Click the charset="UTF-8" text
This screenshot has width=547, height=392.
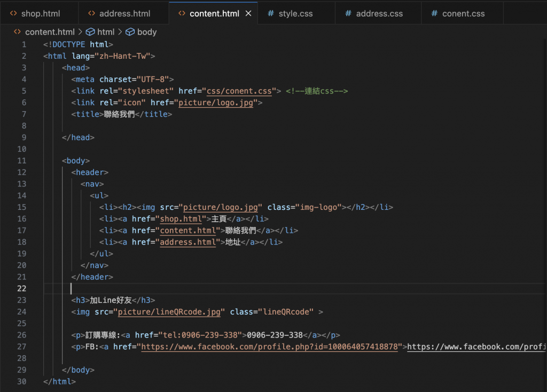pyautogui.click(x=134, y=80)
